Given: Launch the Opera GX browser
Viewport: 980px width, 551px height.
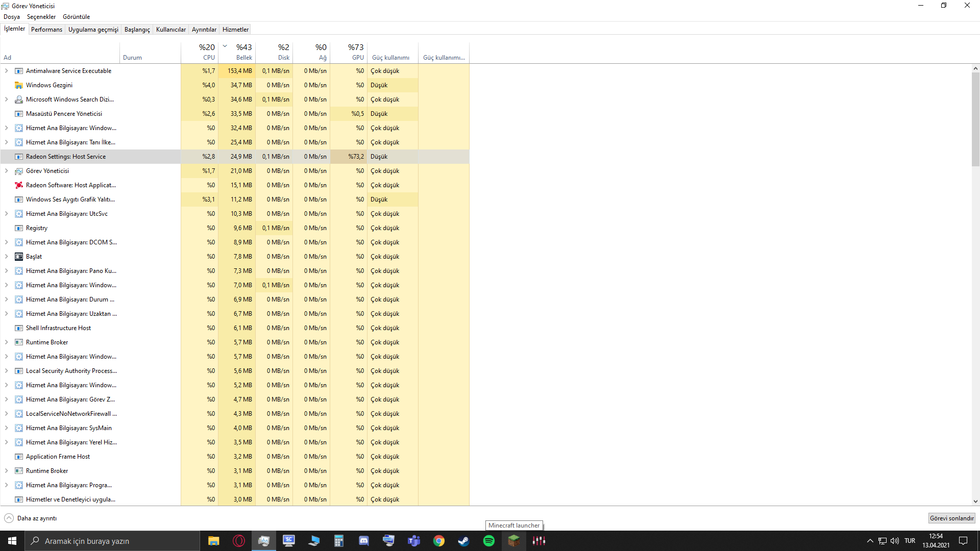Looking at the screenshot, I should (238, 541).
